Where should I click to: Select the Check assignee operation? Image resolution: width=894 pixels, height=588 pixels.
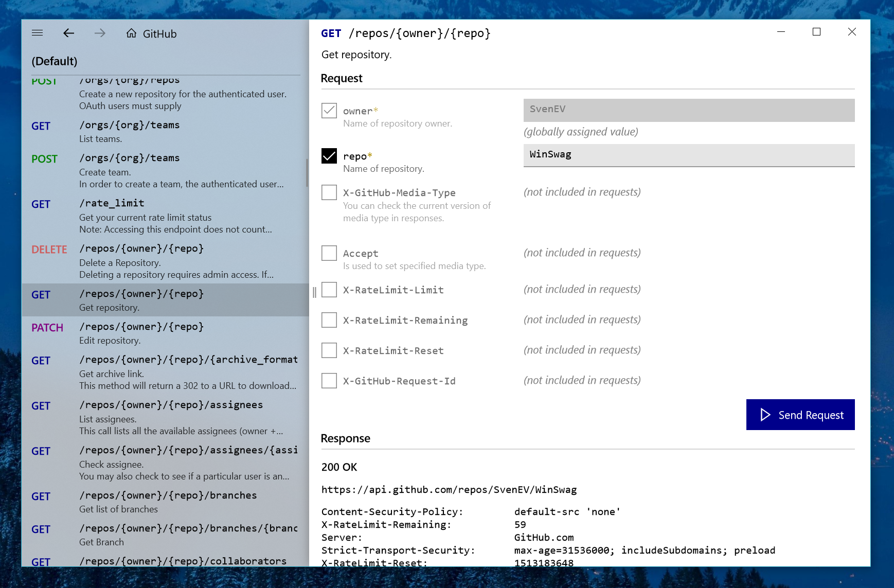[165, 463]
